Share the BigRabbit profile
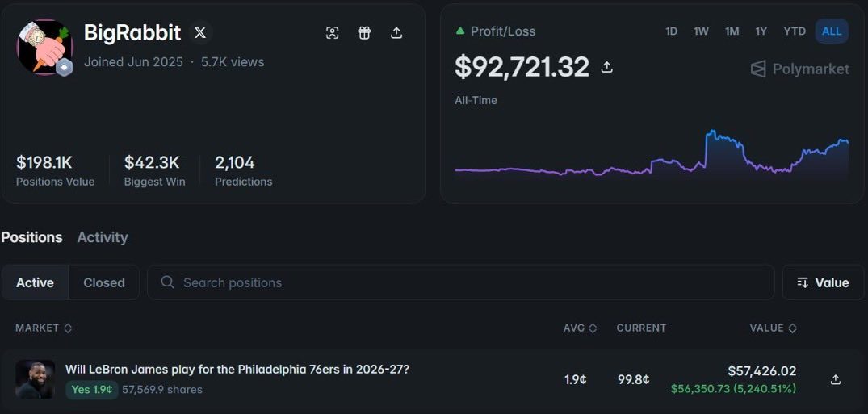The image size is (868, 414). 396,33
